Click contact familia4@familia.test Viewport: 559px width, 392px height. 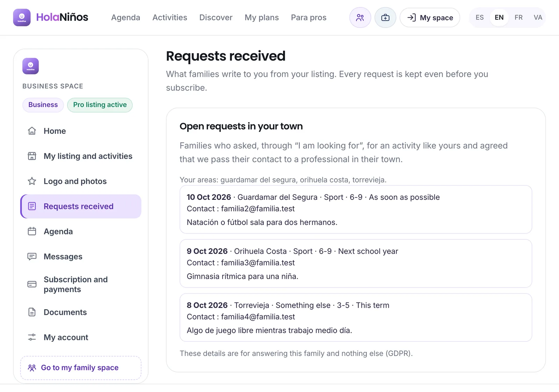coord(258,317)
